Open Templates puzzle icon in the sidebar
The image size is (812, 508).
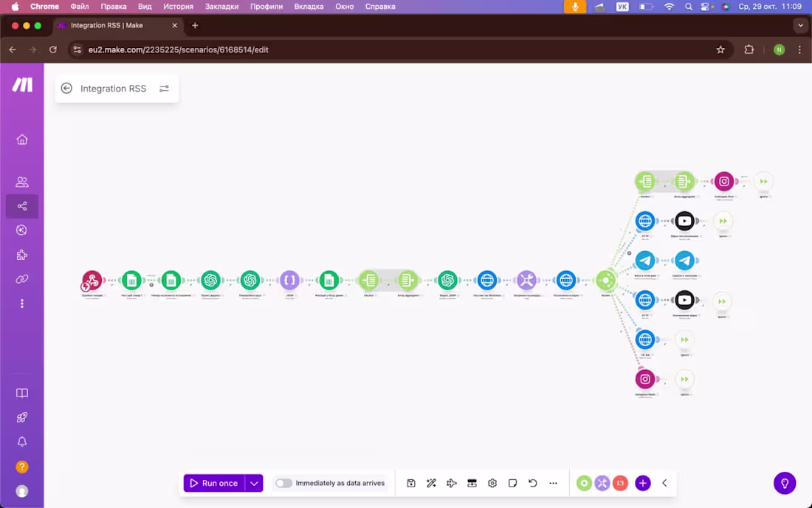21,255
